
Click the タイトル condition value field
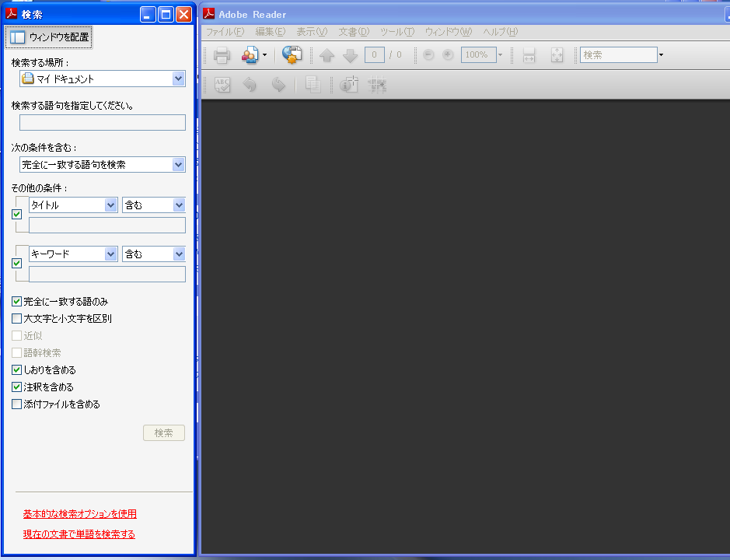coord(107,225)
